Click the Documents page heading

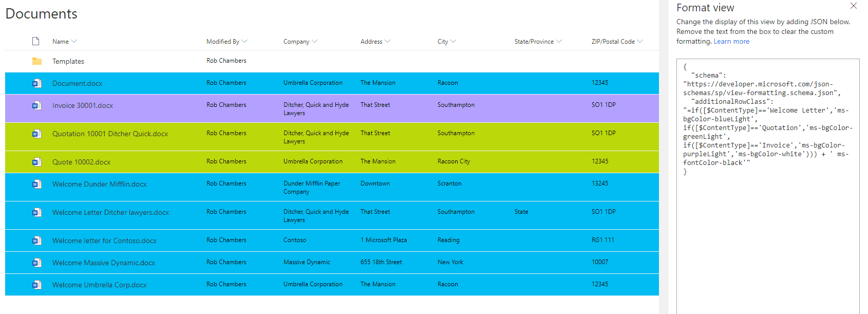click(42, 14)
